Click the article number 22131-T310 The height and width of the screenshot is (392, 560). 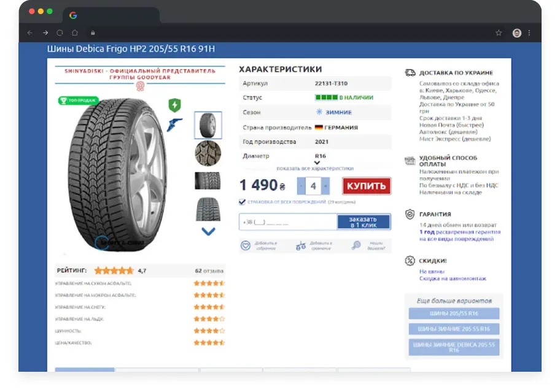point(331,83)
